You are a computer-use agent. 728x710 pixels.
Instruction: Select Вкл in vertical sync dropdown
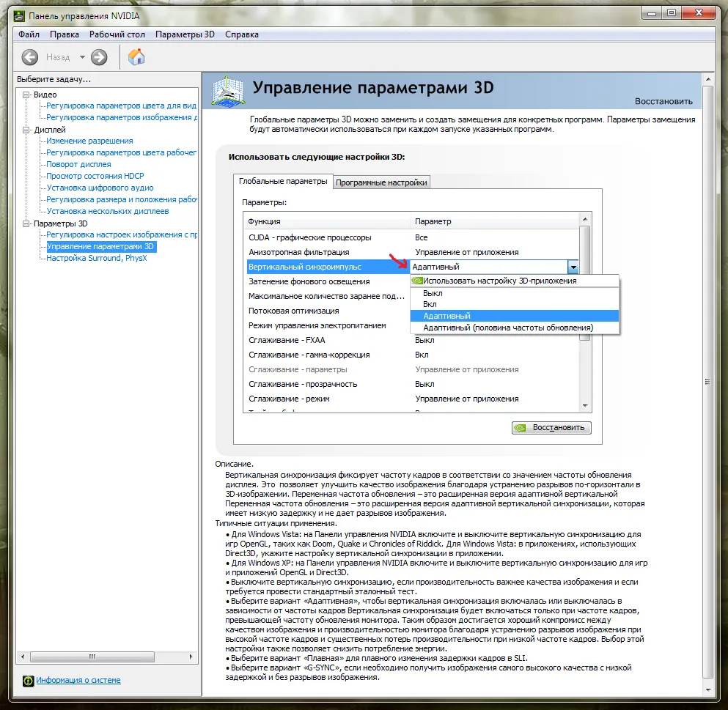coord(515,304)
